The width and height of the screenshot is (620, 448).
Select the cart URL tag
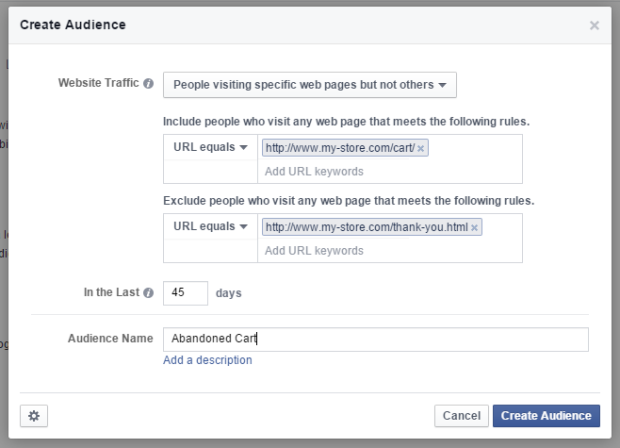coord(340,148)
